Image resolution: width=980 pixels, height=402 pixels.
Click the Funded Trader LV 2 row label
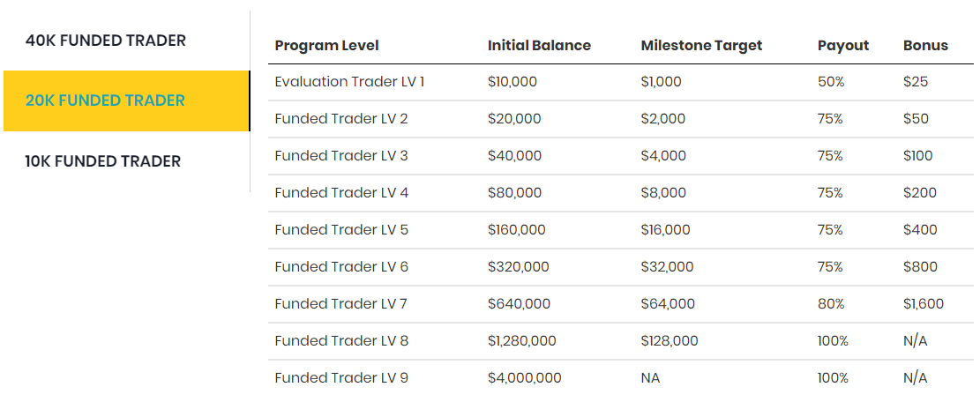pos(341,119)
